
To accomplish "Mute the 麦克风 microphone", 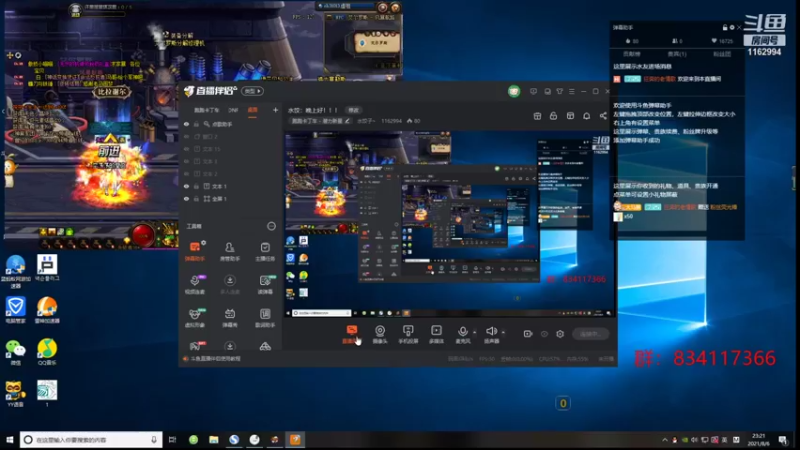I will 463,334.
